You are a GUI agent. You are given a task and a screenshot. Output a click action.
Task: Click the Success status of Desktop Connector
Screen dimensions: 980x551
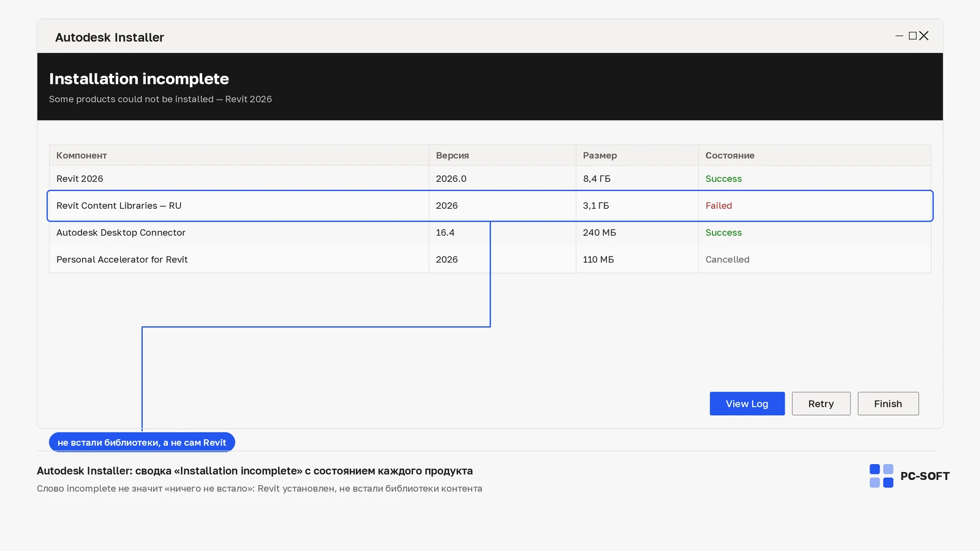(723, 233)
